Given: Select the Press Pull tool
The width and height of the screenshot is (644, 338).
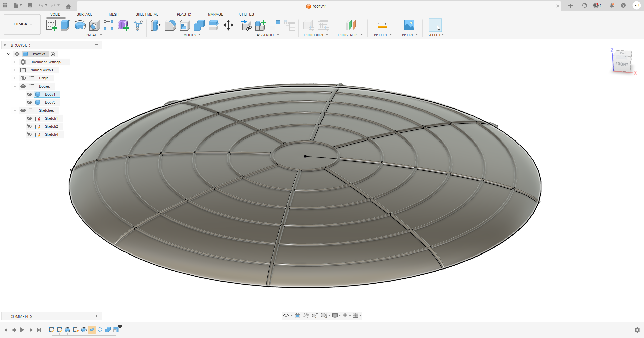Looking at the screenshot, I should point(156,25).
